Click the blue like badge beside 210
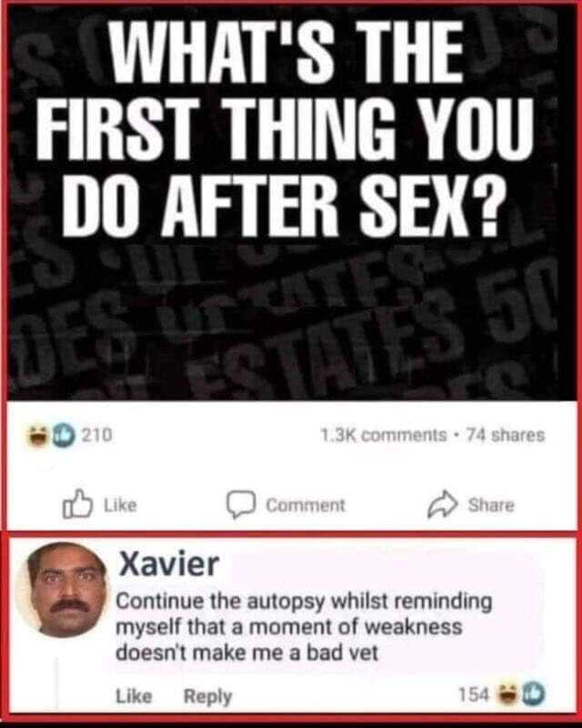The width and height of the screenshot is (582, 728). click(x=61, y=436)
